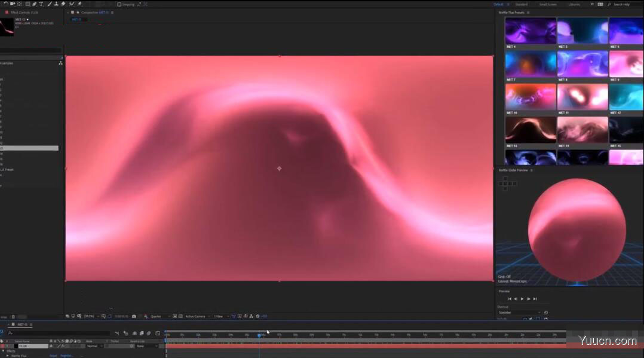The width and height of the screenshot is (644, 358).
Task: Enable the Snapping checkbox
Action: click(119, 5)
